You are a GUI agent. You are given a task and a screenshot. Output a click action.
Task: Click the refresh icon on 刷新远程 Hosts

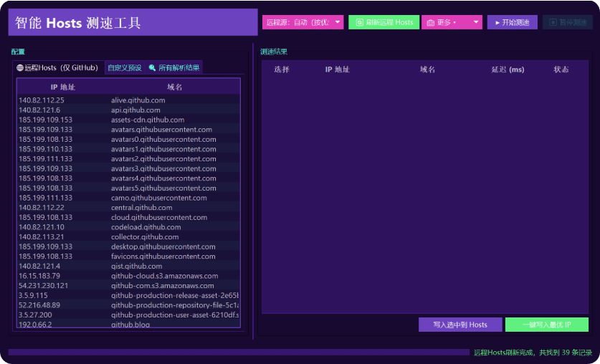(359, 22)
